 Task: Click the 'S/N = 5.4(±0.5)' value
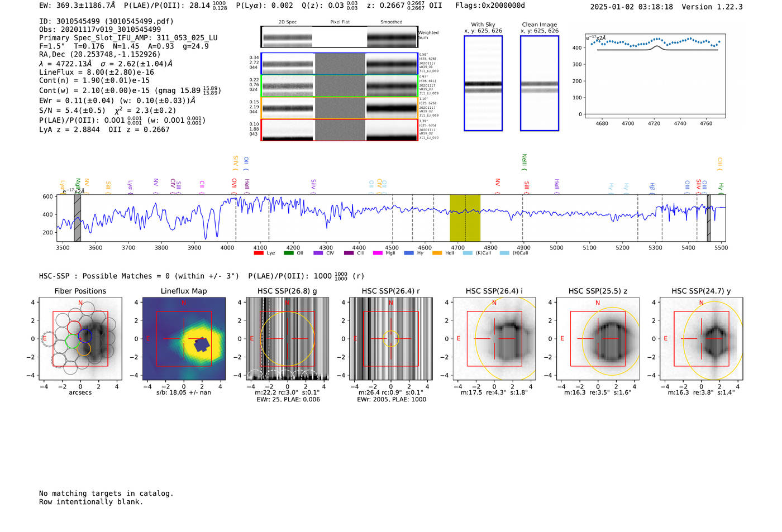[x=72, y=111]
